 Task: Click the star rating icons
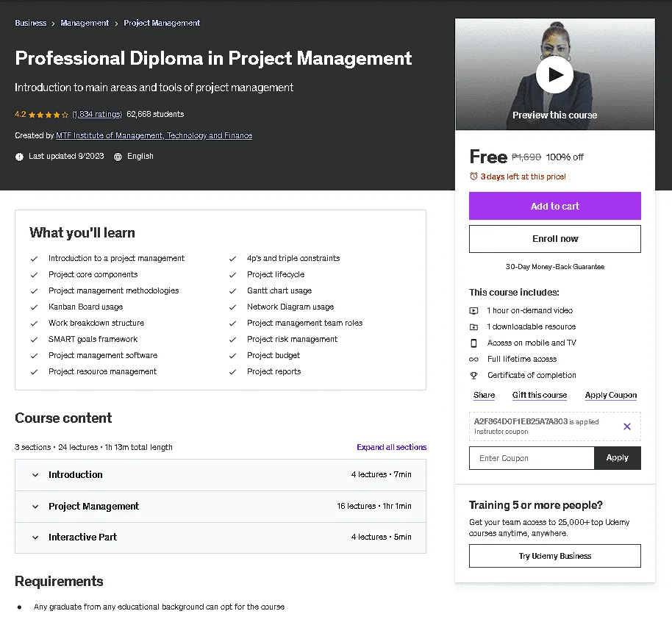(x=49, y=115)
